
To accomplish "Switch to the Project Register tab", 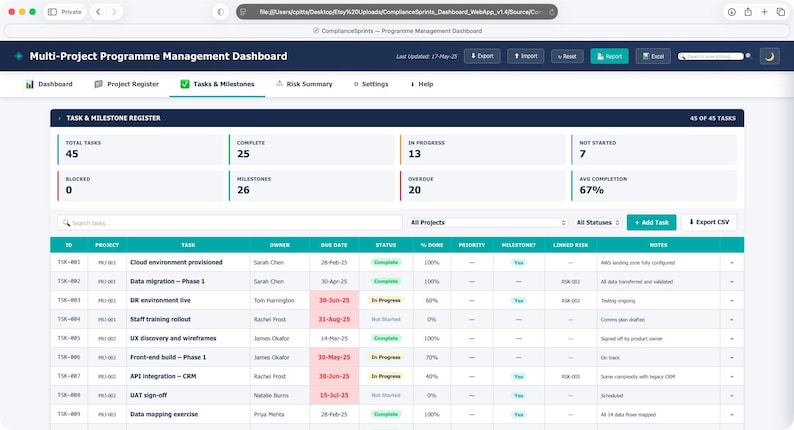I will click(x=127, y=84).
